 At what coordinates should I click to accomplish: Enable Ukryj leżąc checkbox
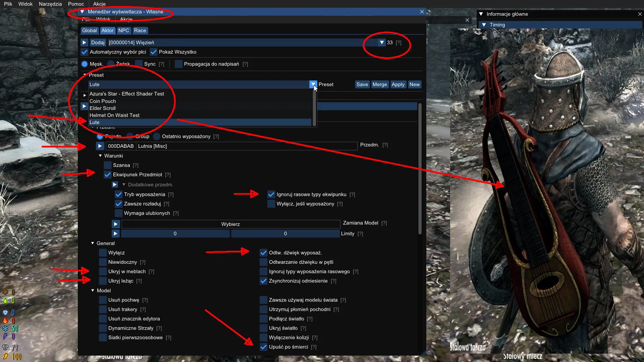[103, 281]
